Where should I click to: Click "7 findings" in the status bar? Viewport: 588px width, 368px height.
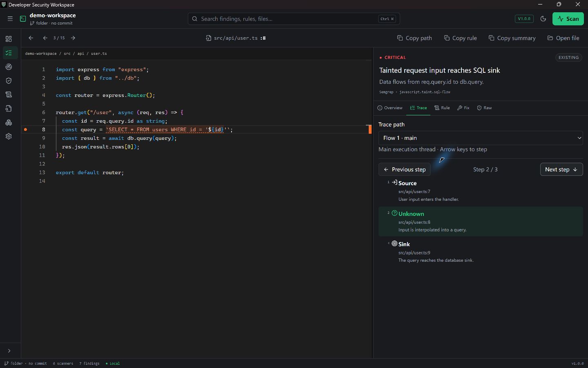click(89, 364)
